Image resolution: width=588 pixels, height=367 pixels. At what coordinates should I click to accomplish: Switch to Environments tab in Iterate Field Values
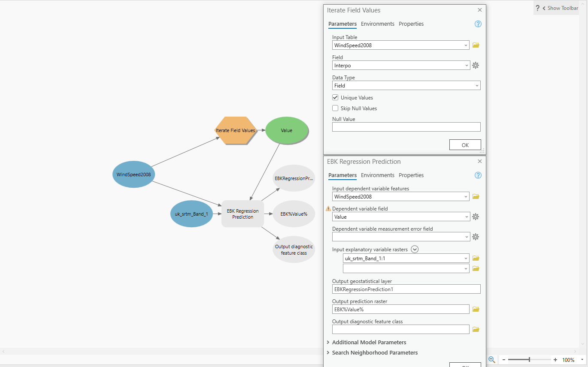(x=378, y=24)
